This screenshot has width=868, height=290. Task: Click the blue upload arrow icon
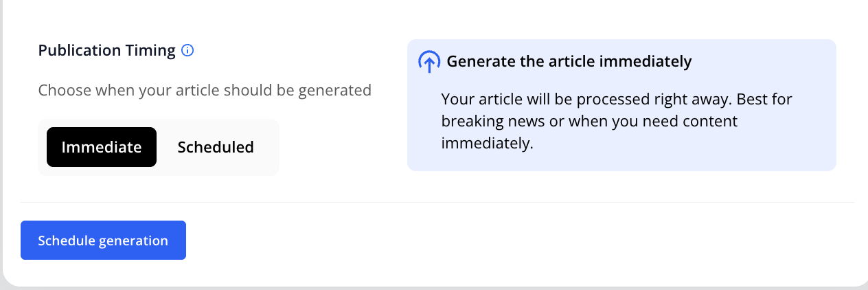click(429, 63)
